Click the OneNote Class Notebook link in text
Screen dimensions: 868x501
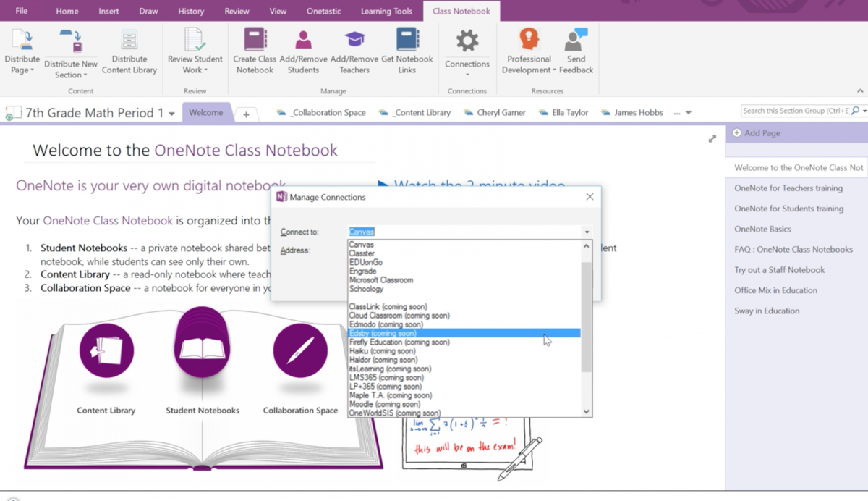click(108, 221)
